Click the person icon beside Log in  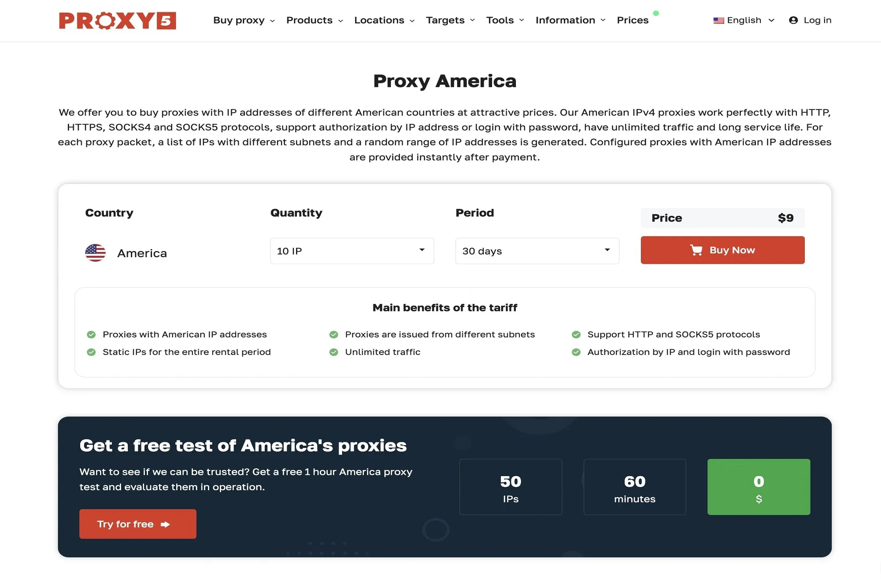click(793, 20)
